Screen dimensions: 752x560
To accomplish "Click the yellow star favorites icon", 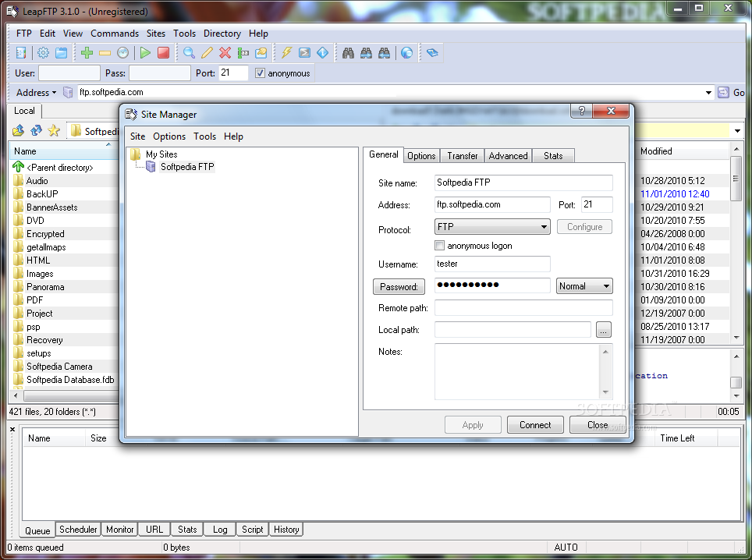I will tap(54, 130).
